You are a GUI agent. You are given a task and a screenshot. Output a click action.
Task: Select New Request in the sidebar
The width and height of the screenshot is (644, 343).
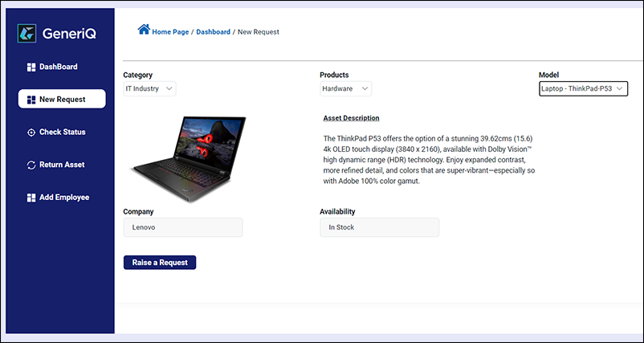coord(62,99)
